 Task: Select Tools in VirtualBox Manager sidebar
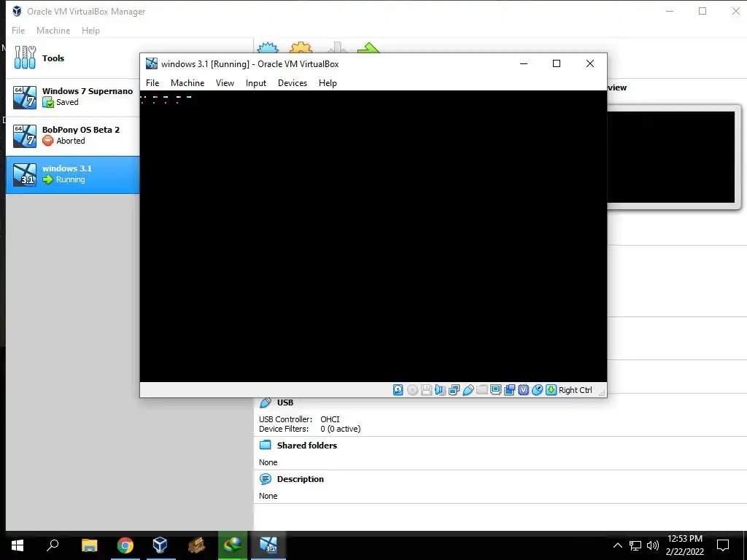point(73,58)
